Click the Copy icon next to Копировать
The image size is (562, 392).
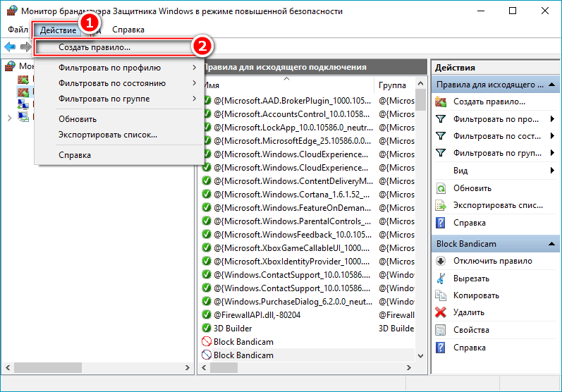click(x=441, y=295)
